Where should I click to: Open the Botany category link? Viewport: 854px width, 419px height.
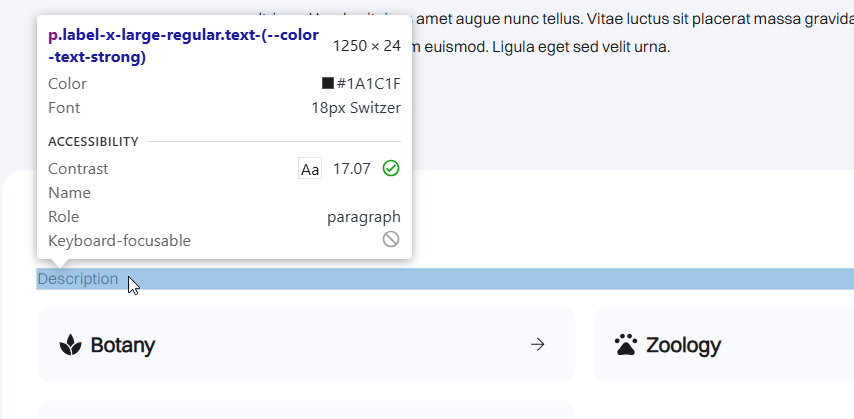(123, 346)
